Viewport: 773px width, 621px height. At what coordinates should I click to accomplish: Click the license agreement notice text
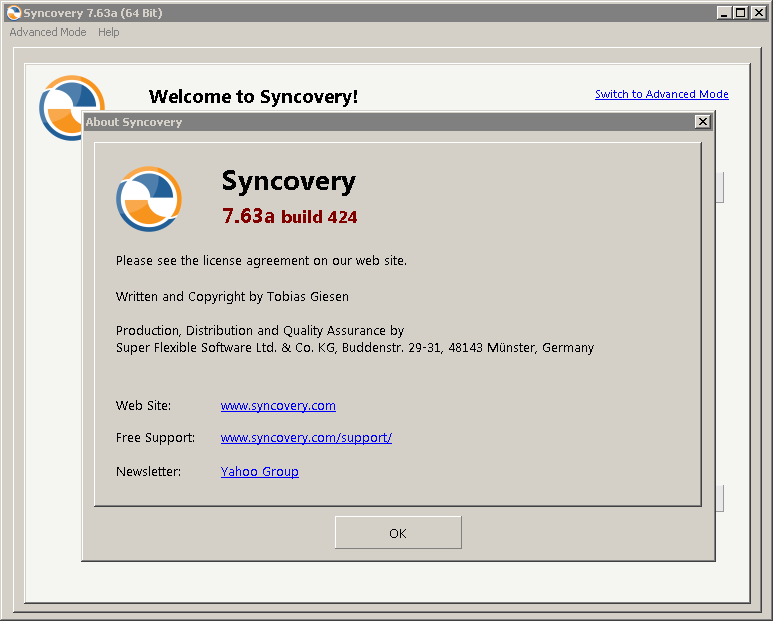(261, 261)
